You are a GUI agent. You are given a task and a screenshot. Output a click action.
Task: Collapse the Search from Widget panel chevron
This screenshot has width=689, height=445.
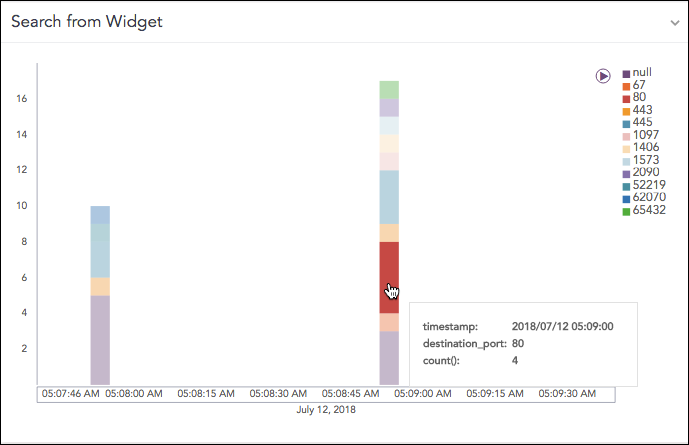675,22
